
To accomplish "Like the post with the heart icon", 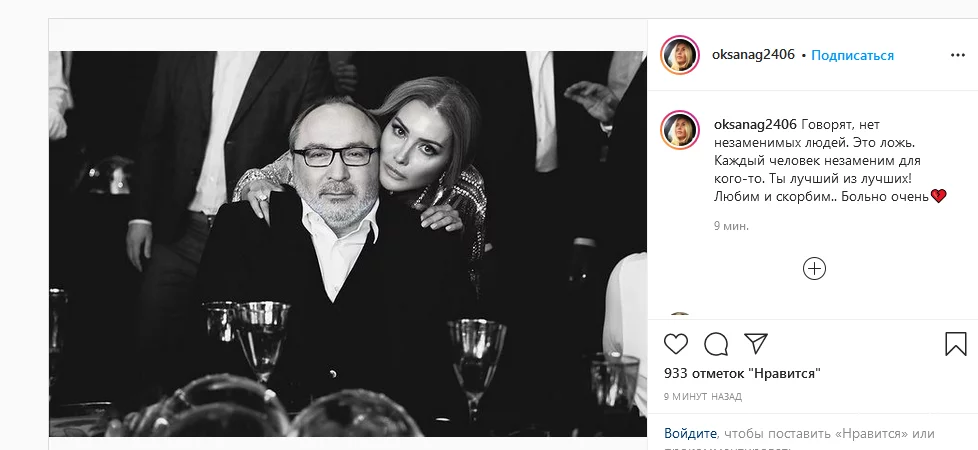I will [677, 344].
